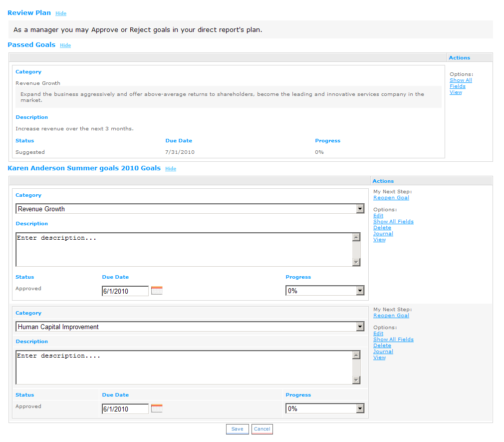Click the Suggested status value
504x442 pixels.
click(30, 152)
